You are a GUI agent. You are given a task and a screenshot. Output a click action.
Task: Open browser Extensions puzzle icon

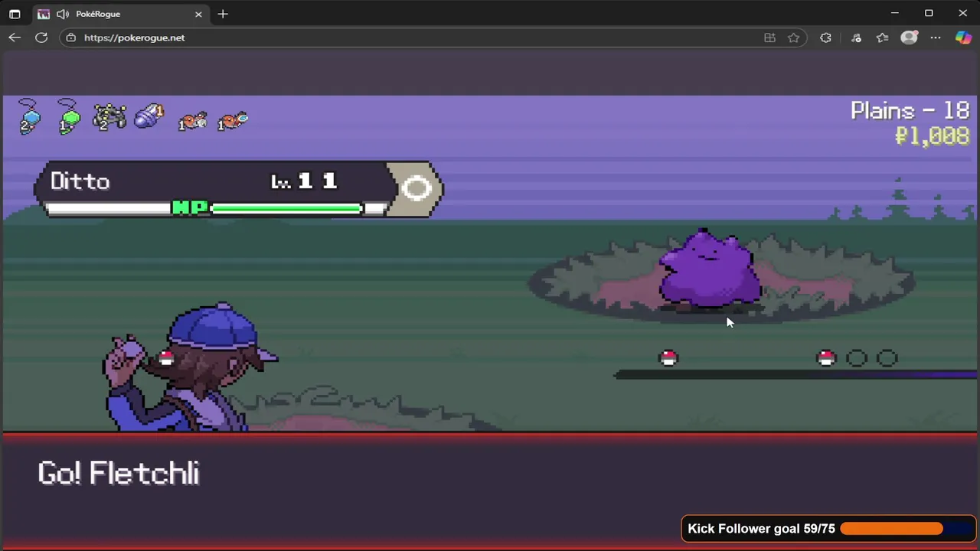click(x=825, y=37)
